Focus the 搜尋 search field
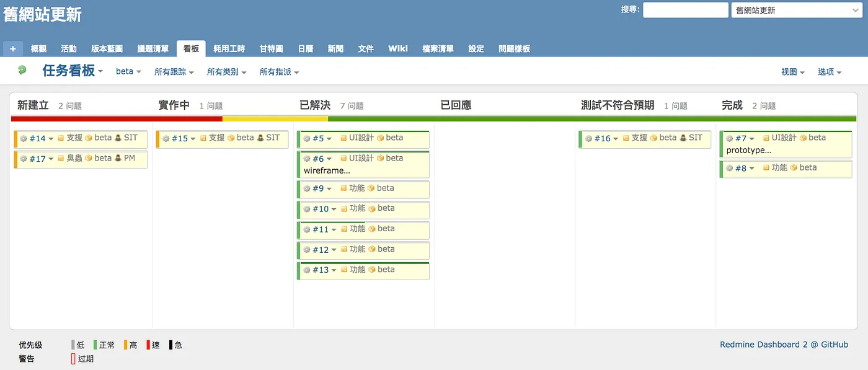The height and width of the screenshot is (370, 868). point(686,10)
